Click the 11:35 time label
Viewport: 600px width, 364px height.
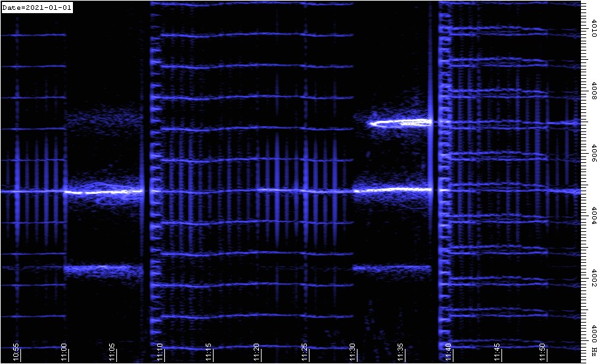pos(400,351)
